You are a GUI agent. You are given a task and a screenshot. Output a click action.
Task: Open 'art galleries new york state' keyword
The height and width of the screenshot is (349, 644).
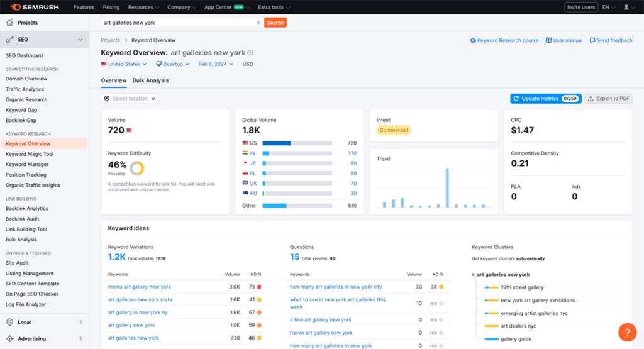[x=140, y=300]
